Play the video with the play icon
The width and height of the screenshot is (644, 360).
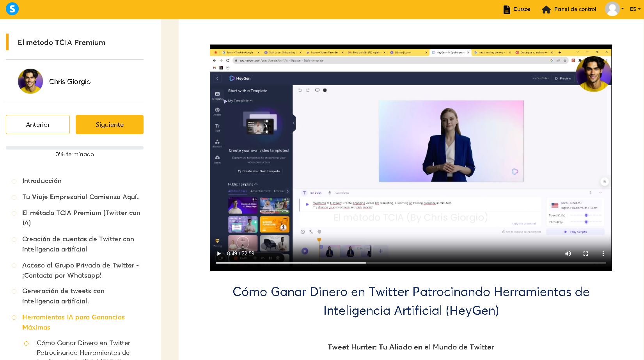(219, 253)
